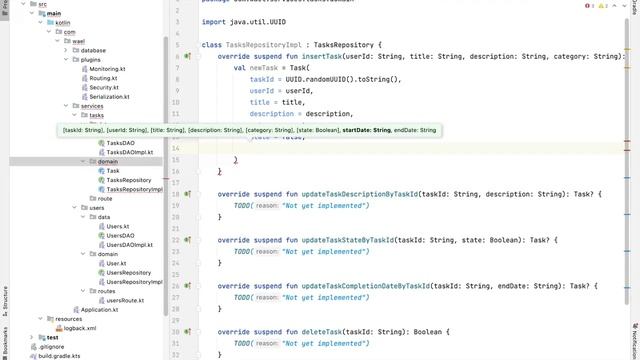Viewport: 640px width, 360px height.
Task: Select User.kt in the project tree
Action: tap(116, 263)
